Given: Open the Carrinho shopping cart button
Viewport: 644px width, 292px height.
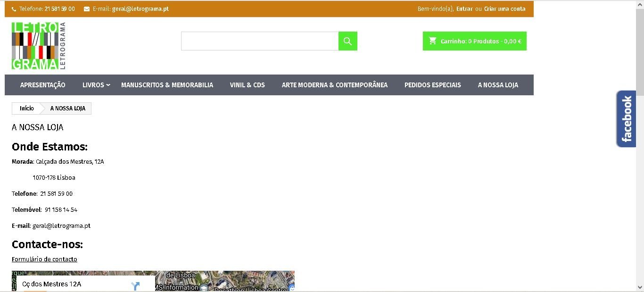Looking at the screenshot, I should pos(475,41).
